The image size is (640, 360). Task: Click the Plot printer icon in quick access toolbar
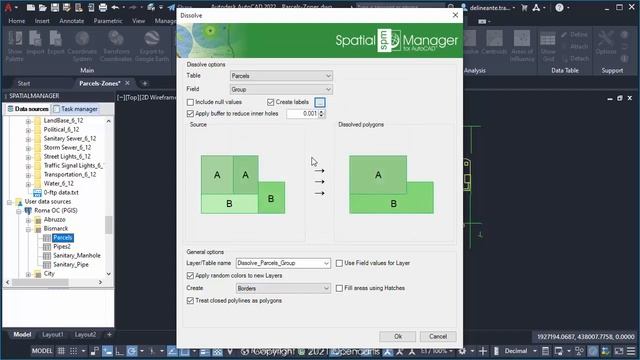click(x=103, y=7)
